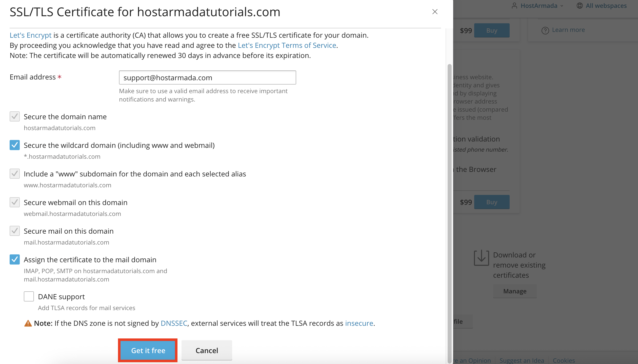Click the dialog's vertical scrollbar
Image resolution: width=638 pixels, height=364 pixels.
coord(449,203)
